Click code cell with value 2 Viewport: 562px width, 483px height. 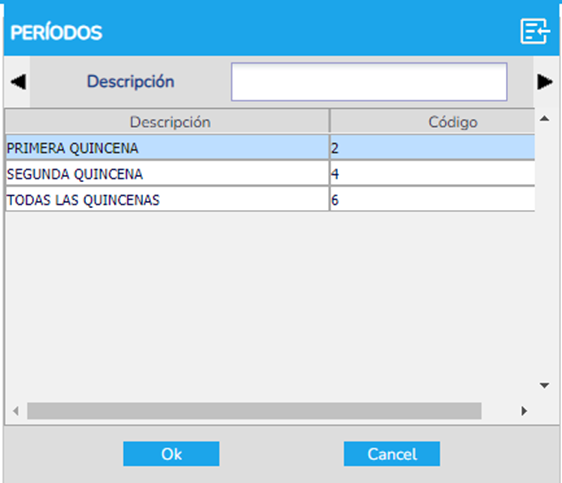click(x=432, y=147)
